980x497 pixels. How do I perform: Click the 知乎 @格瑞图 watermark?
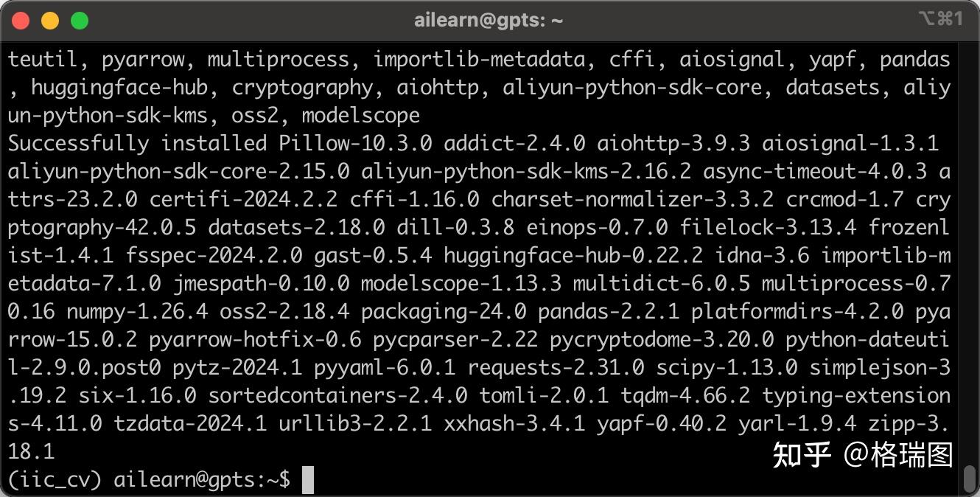(x=862, y=455)
